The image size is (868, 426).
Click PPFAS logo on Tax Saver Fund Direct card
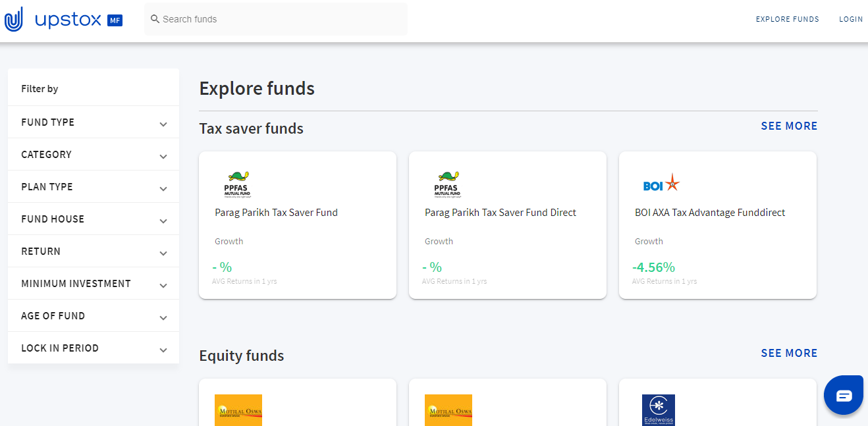(448, 184)
